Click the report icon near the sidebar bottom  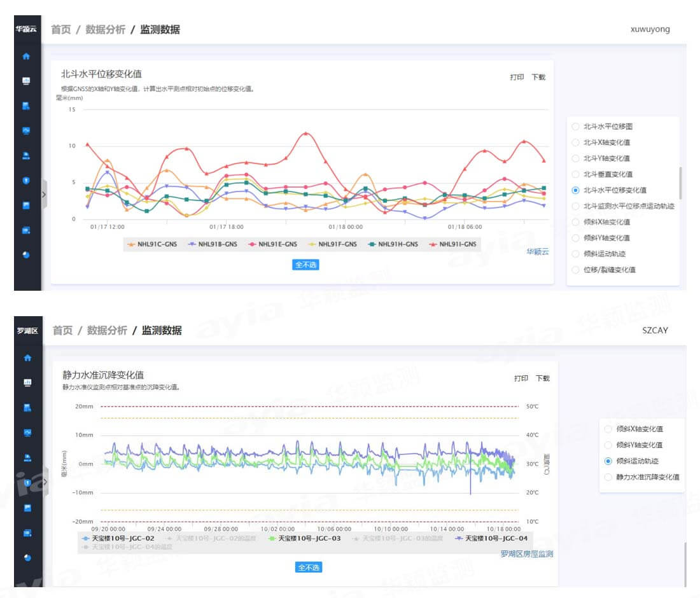click(x=26, y=230)
